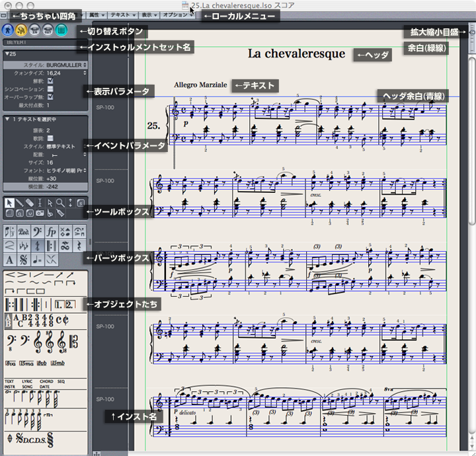
Task: Click the BEYER instrument set name field
Action: 45,42
